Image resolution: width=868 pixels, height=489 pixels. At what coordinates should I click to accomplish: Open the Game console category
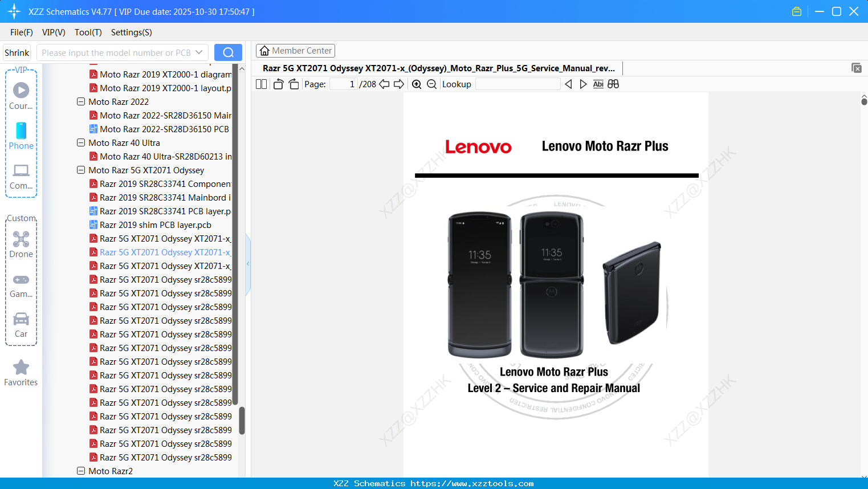coord(21,286)
